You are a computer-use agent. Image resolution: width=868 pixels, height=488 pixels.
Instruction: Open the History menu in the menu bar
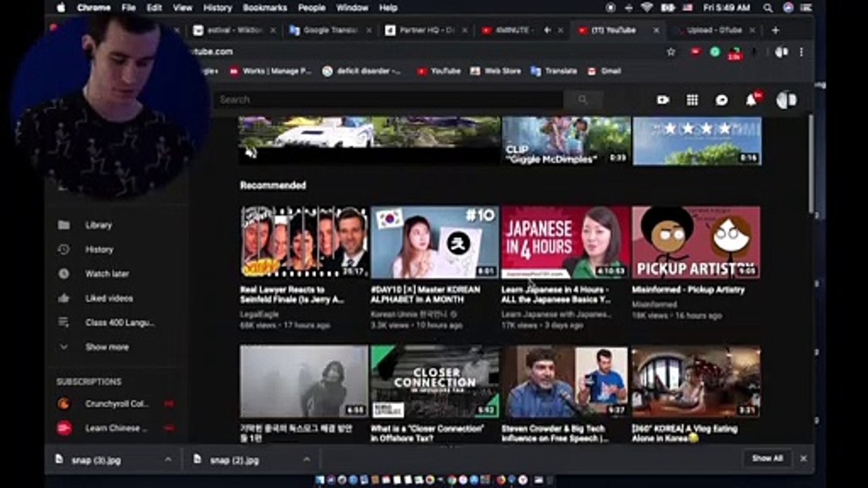coord(217,7)
